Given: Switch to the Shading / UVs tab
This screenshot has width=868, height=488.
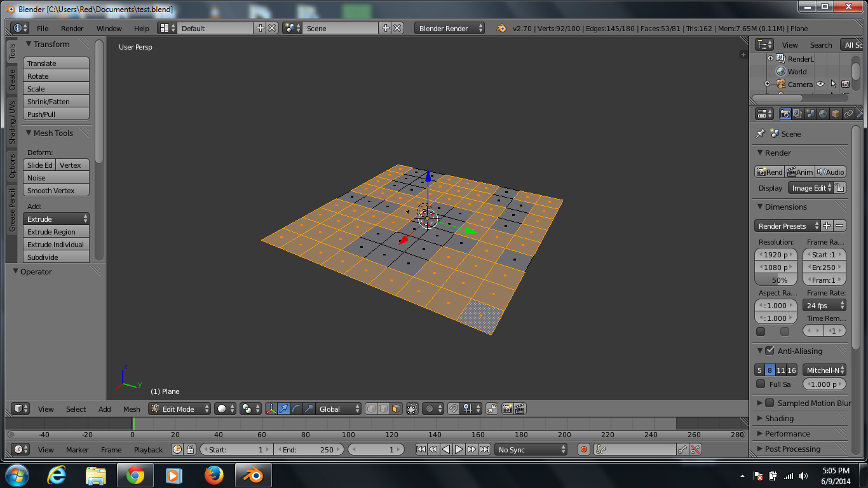Looking at the screenshot, I should (11, 122).
